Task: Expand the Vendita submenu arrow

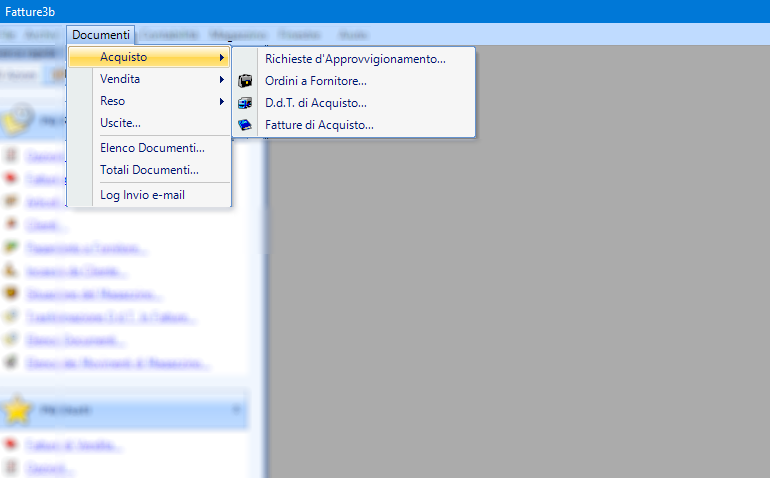Action: tap(221, 79)
